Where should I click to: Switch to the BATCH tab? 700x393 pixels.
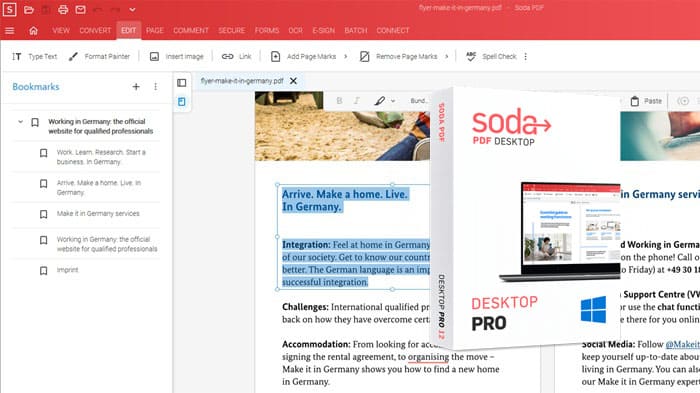(356, 30)
